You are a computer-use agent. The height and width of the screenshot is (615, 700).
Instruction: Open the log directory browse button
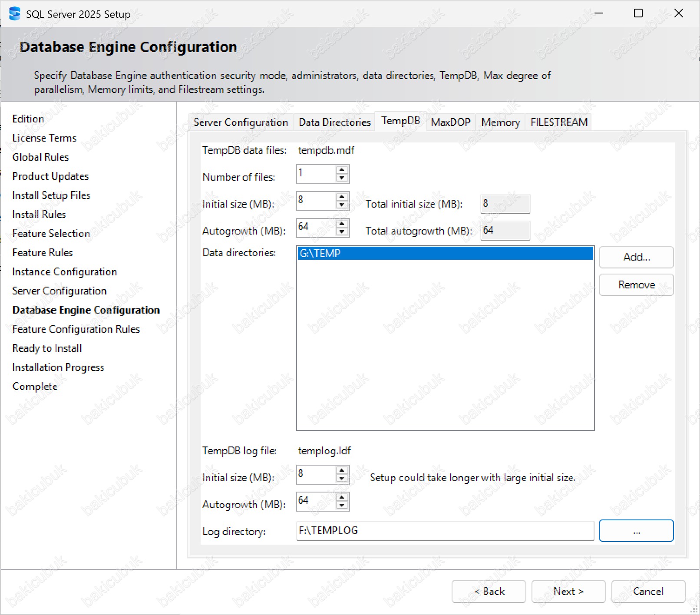point(636,531)
